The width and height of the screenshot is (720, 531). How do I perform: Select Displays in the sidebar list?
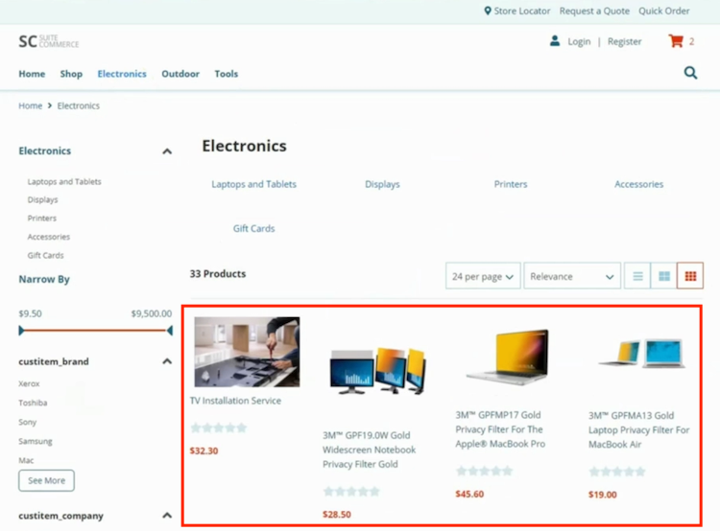coord(43,200)
